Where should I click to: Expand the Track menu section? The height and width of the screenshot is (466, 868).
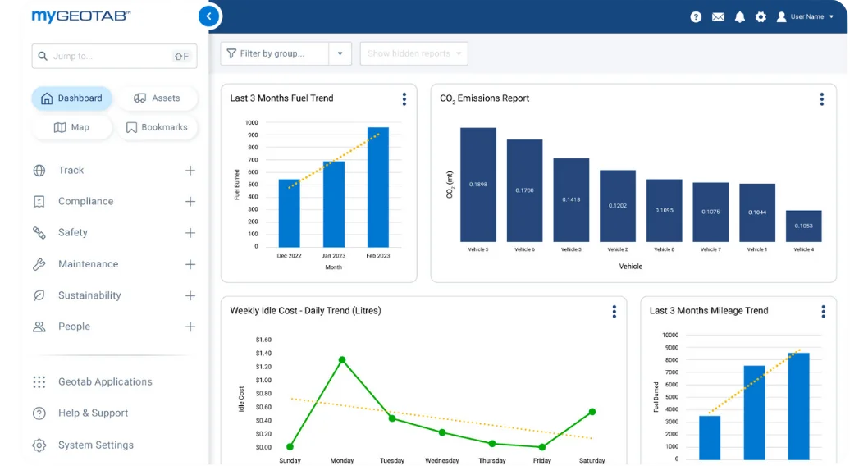coord(190,171)
